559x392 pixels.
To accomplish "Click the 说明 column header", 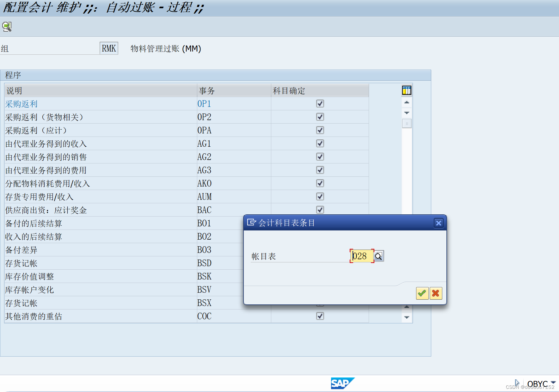I will (14, 90).
